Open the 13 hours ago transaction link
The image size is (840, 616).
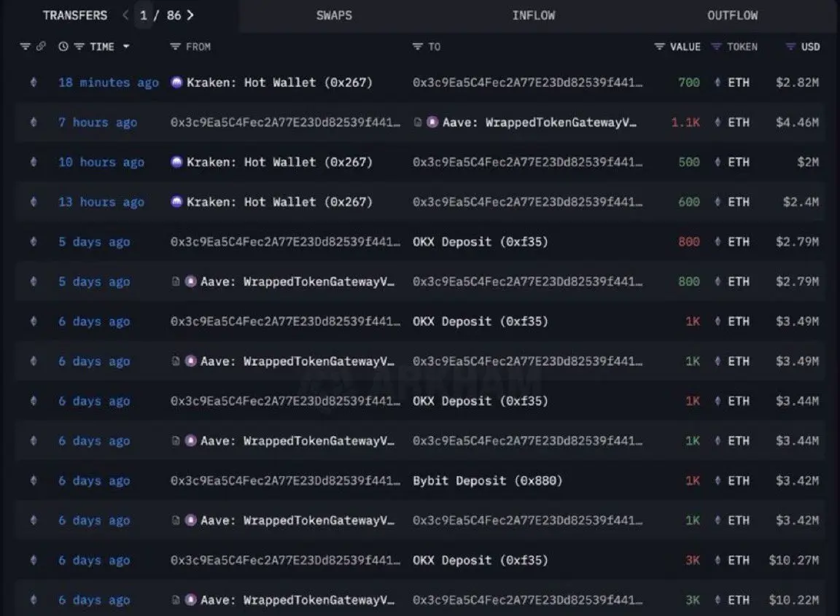point(101,202)
